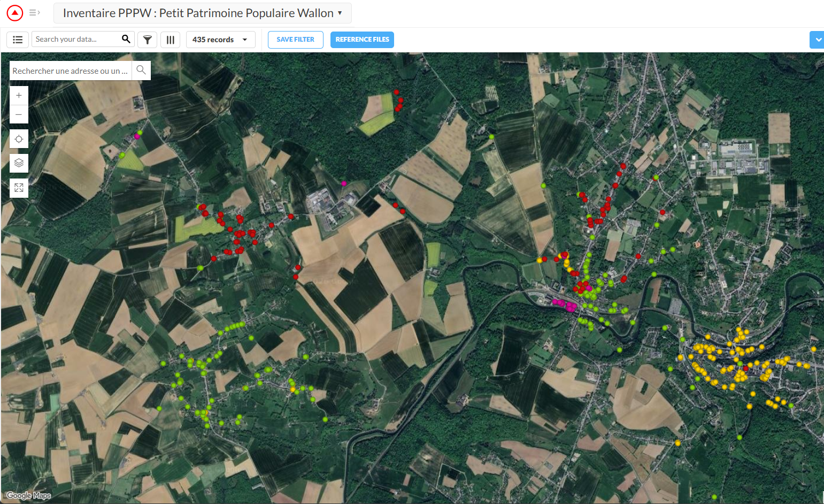Zoom in on the map
The width and height of the screenshot is (824, 504).
pos(19,96)
